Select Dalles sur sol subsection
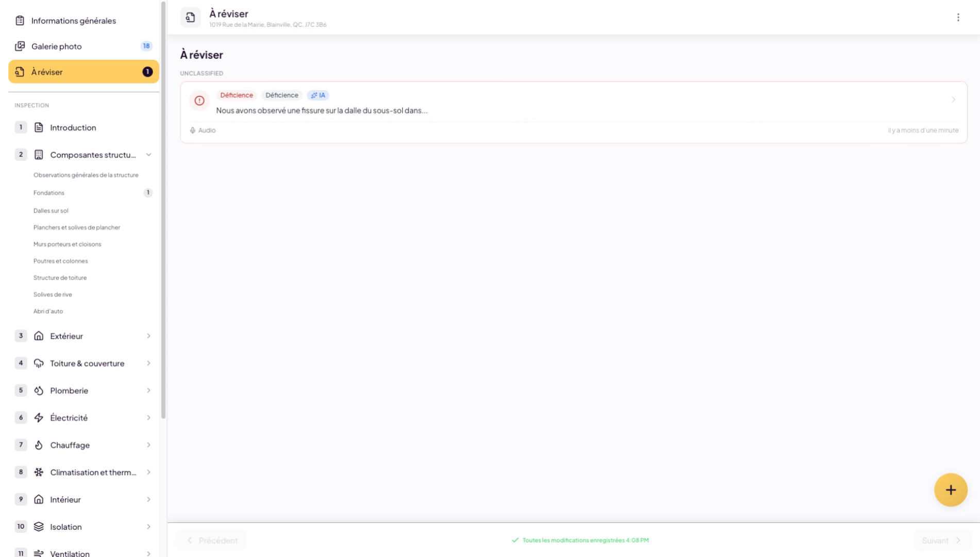This screenshot has width=980, height=557. coord(51,211)
